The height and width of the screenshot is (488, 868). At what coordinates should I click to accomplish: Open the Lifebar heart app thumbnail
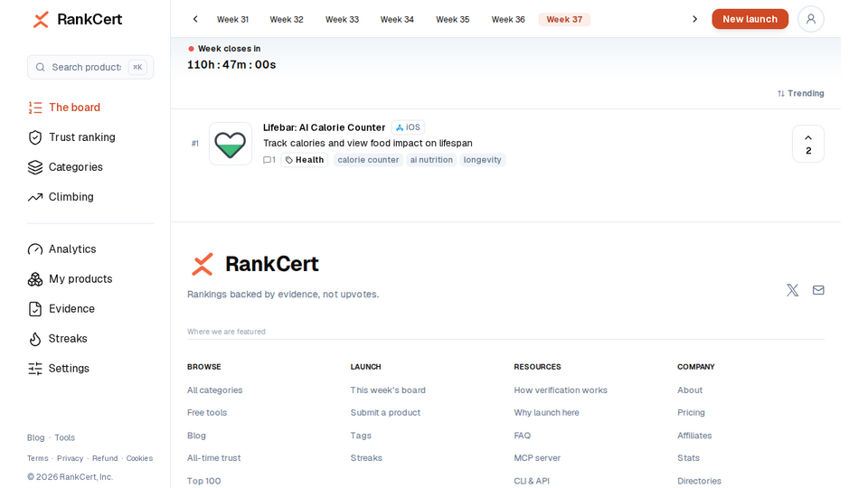pos(231,144)
